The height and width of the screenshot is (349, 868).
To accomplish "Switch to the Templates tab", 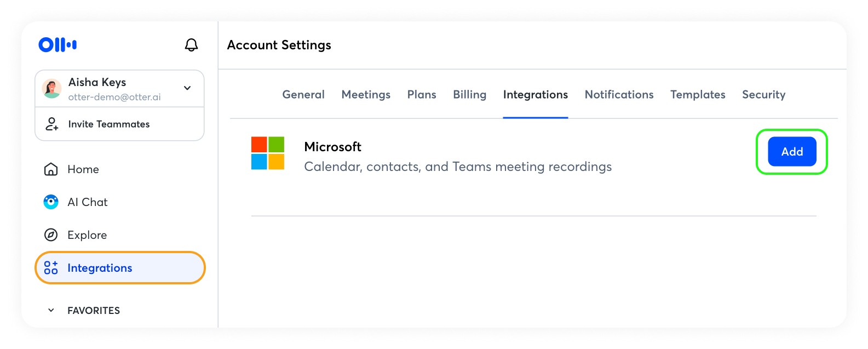I will click(x=698, y=95).
